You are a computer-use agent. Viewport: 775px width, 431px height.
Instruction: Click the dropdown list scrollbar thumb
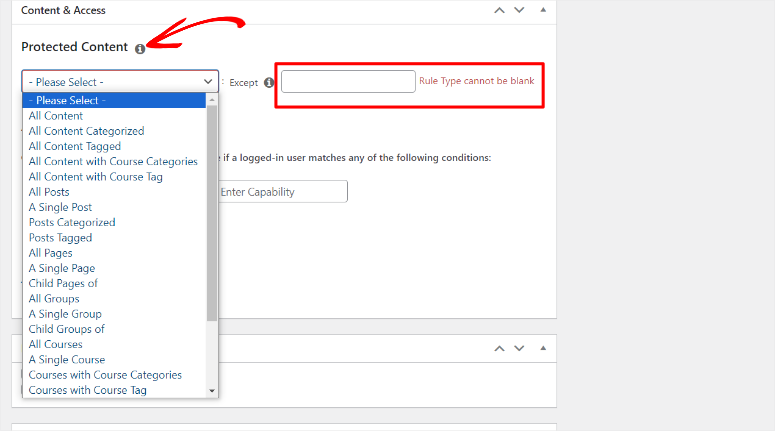coord(212,210)
